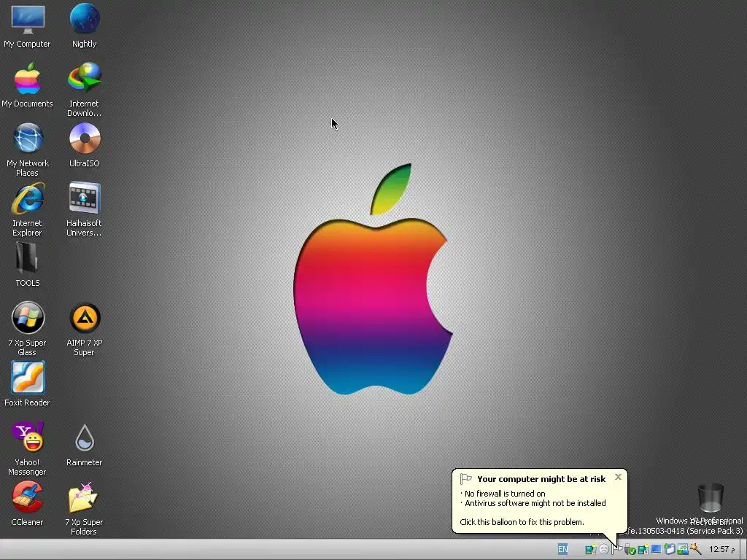
Task: Click 'Click this balloon to fix this problem' text
Action: coord(522,522)
